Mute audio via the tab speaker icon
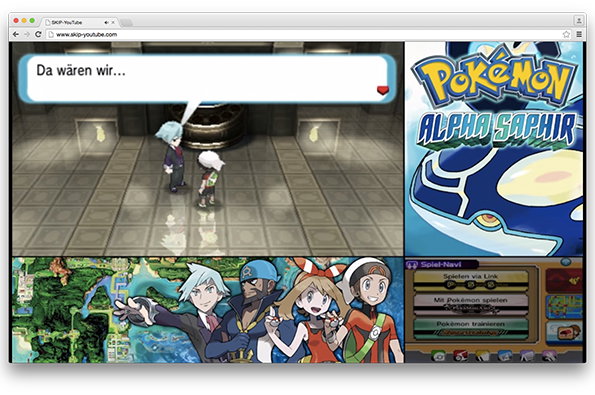The image size is (595, 395). click(x=107, y=22)
